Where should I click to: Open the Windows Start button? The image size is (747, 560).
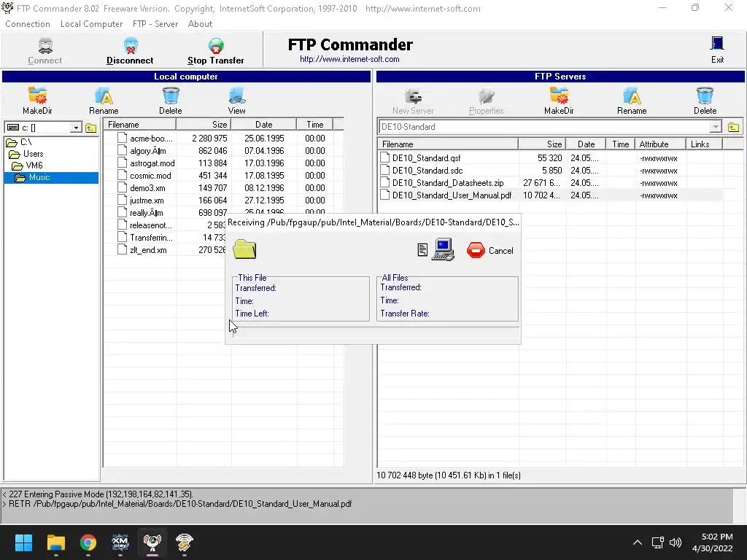(23, 542)
